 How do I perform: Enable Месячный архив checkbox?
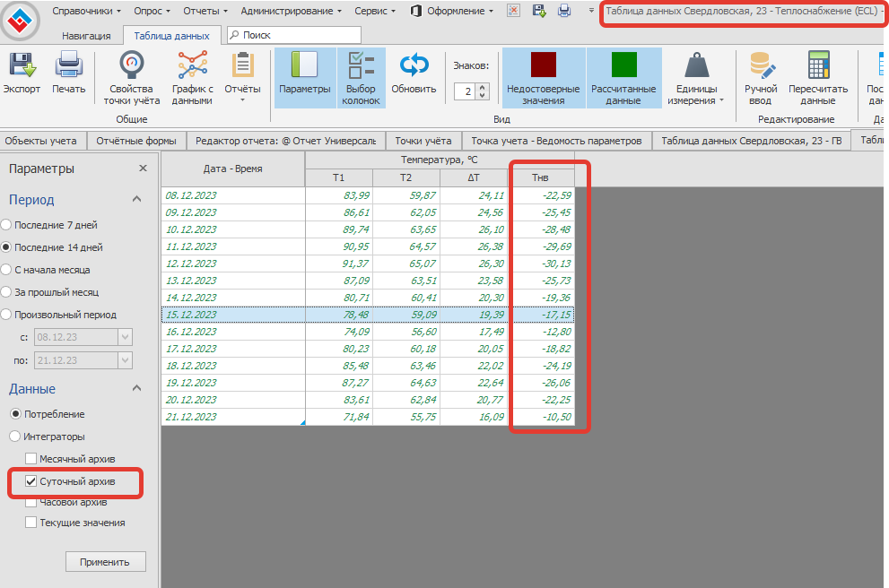[31, 459]
